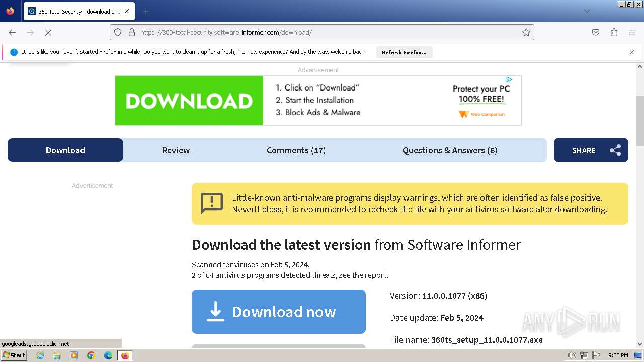Open the media player taskbar icon

[x=74, y=355]
